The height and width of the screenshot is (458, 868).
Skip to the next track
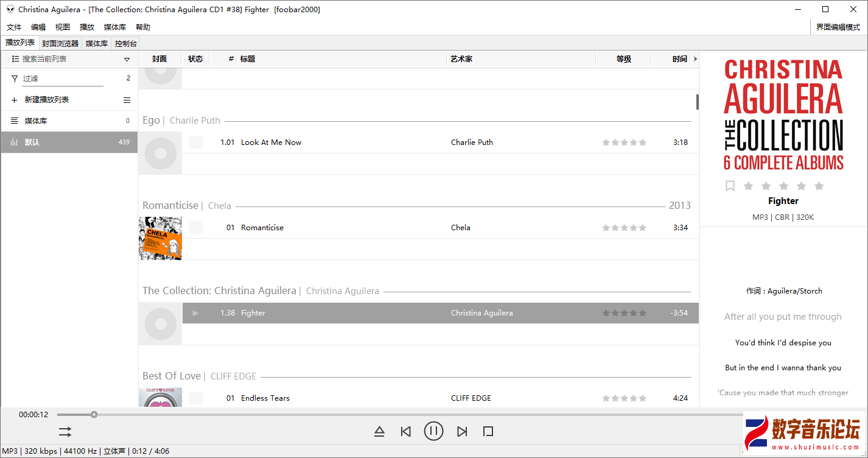[x=462, y=431]
